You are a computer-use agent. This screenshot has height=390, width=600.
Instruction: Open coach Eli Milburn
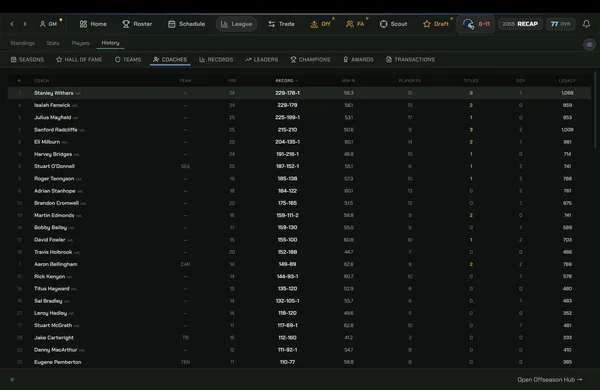click(47, 142)
